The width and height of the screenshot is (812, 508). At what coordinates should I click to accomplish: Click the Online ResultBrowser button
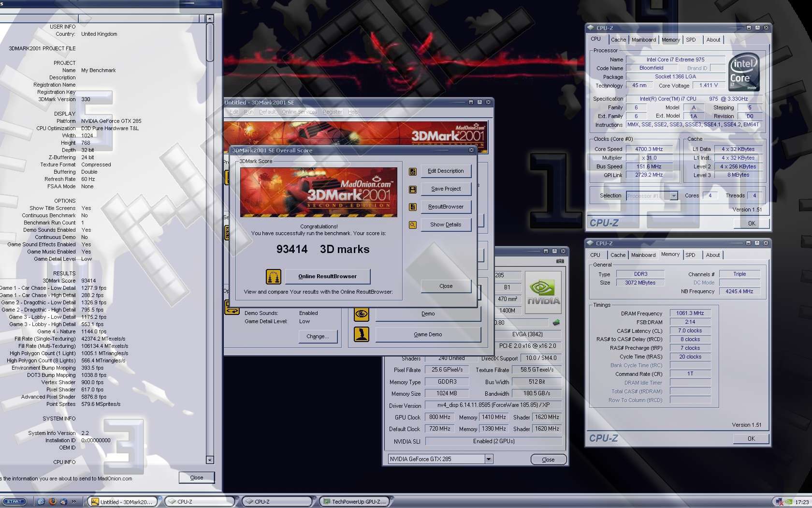[x=327, y=276]
